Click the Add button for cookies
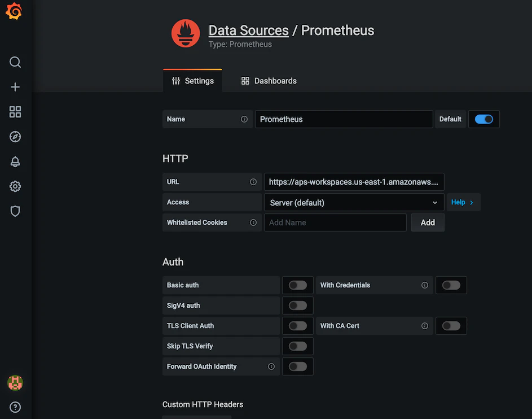532x419 pixels. tap(427, 222)
